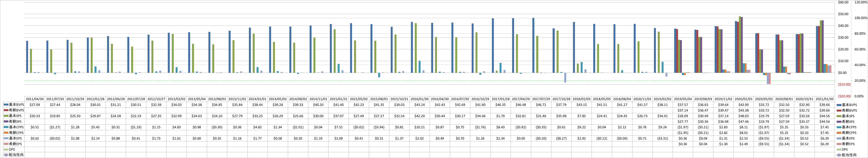Select the $46.72 BVPS cell
This screenshot has height=158, width=868.
coord(541,105)
